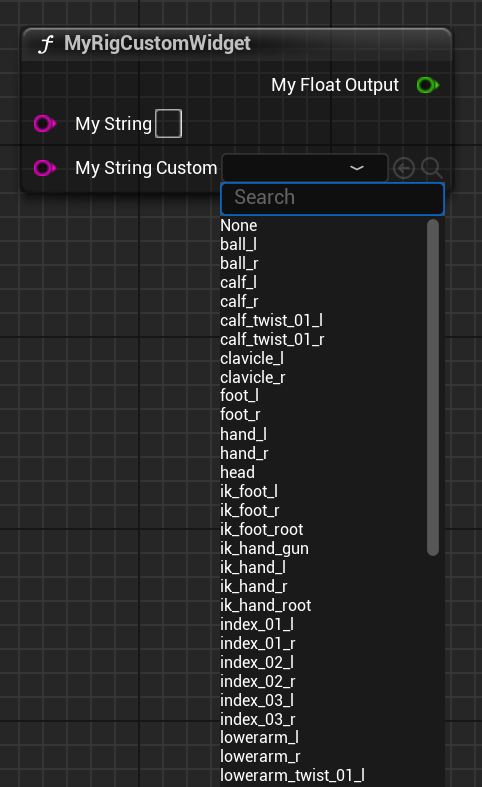482x787 pixels.
Task: Click the MyRigCustomWidget node title
Action: click(x=157, y=44)
